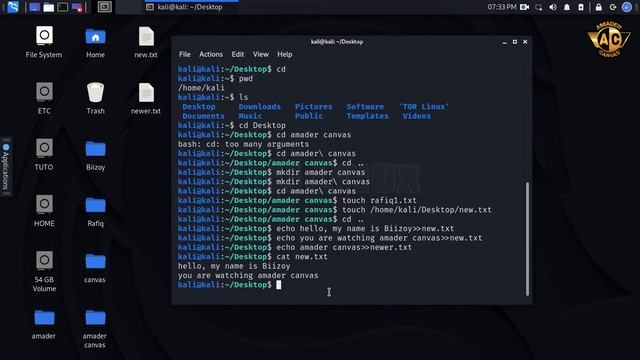The image size is (640, 360).
Task: Click 'bash: cd: too many arguments' output line
Action: tap(243, 144)
